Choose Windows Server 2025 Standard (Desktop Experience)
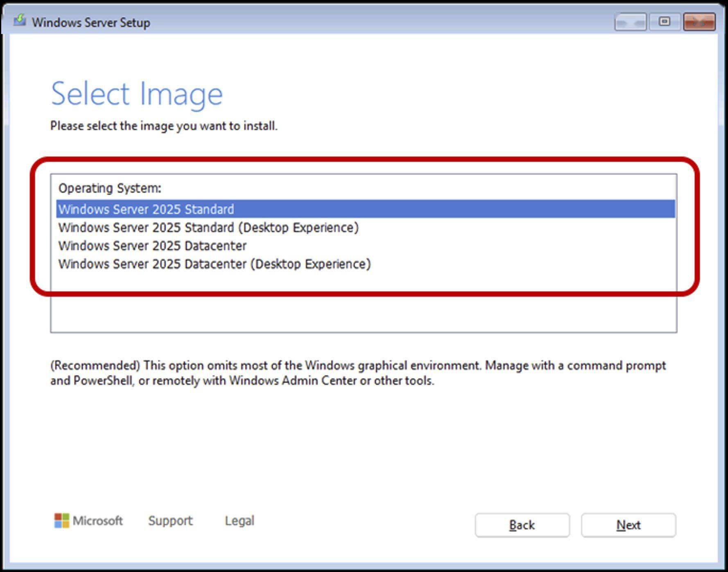 pyautogui.click(x=365, y=228)
